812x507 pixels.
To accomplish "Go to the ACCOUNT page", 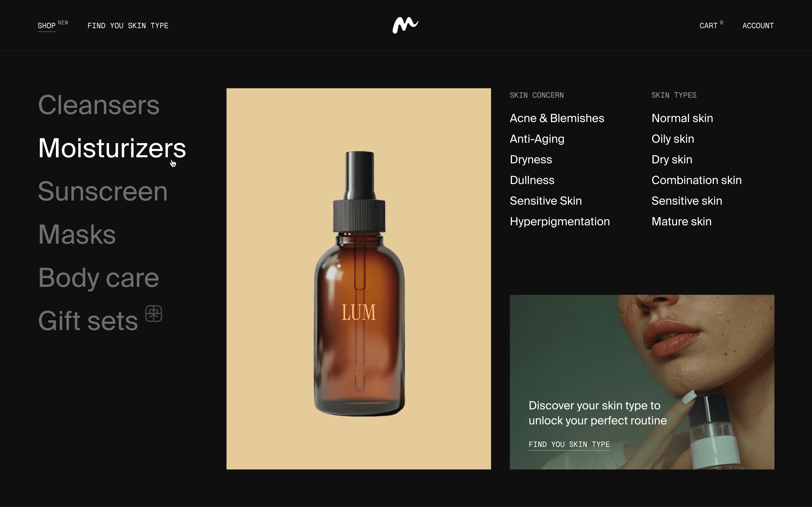I will tap(758, 26).
